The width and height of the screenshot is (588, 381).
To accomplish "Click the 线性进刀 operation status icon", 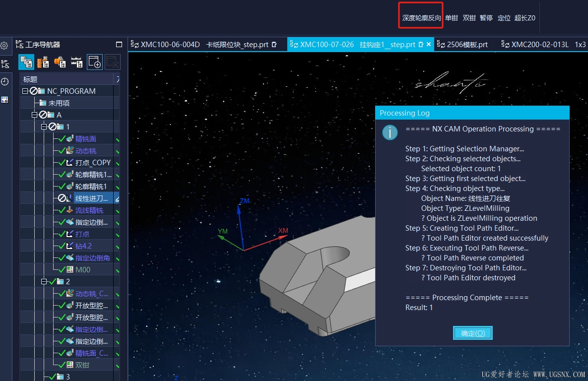I will (x=62, y=198).
